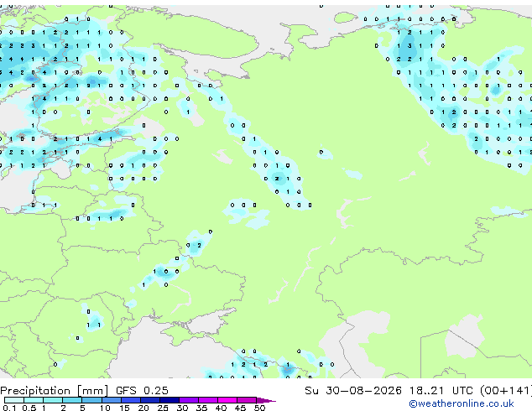Click the 15–20 mm legend swatch

[x=130, y=400]
